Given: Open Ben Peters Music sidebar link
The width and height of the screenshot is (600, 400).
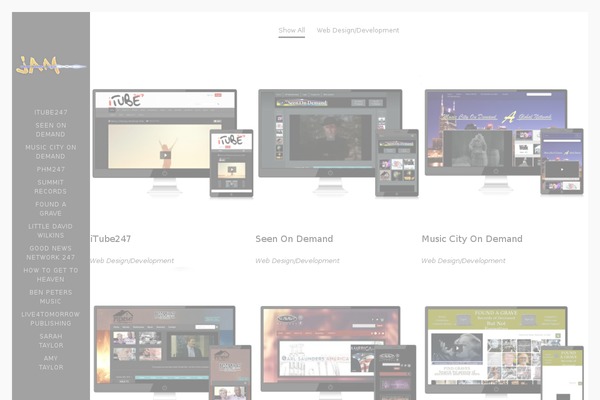Looking at the screenshot, I should 51,297.
